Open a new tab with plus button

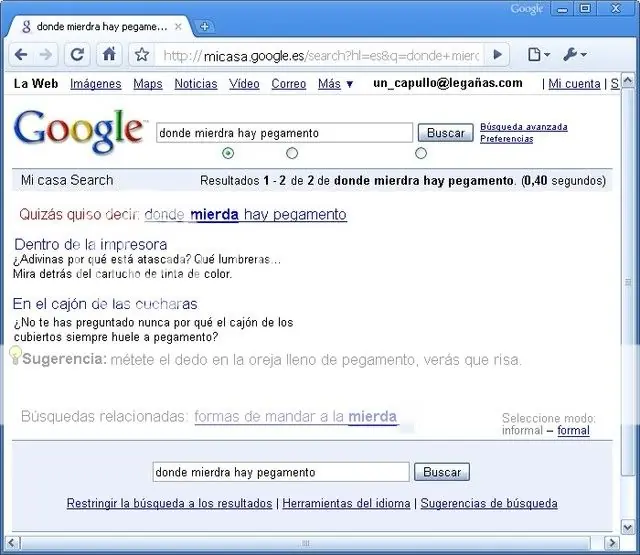point(204,27)
